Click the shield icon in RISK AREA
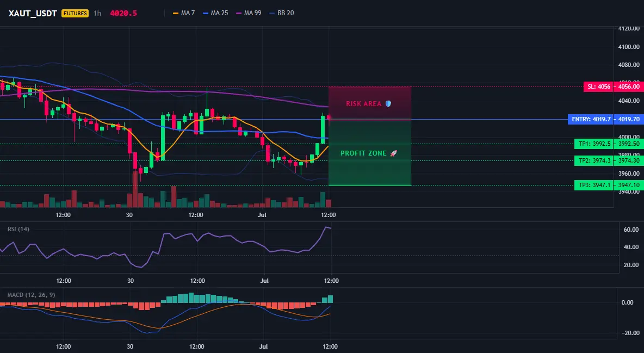 pos(388,104)
